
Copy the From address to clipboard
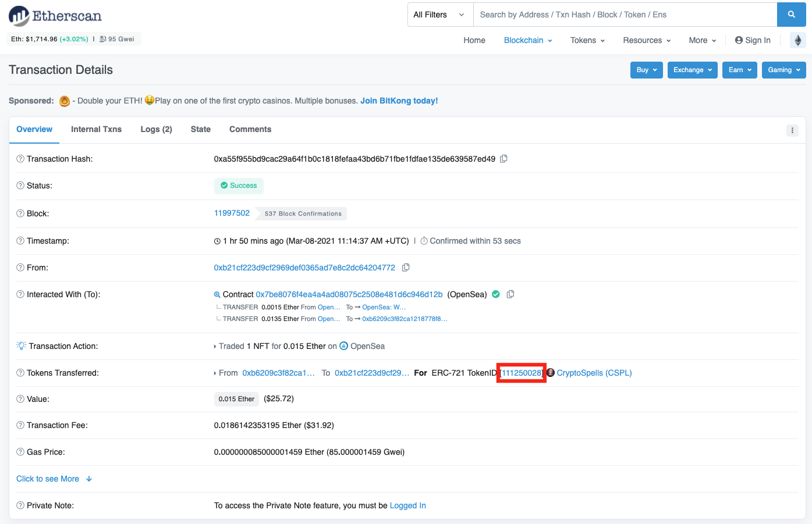[x=406, y=268]
